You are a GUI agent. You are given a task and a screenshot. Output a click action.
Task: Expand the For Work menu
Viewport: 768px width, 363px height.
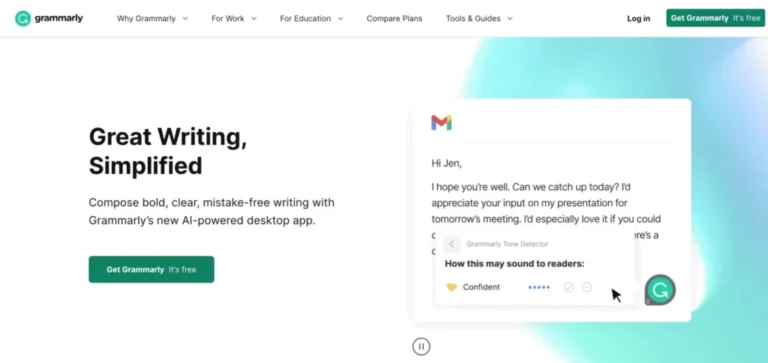point(234,19)
